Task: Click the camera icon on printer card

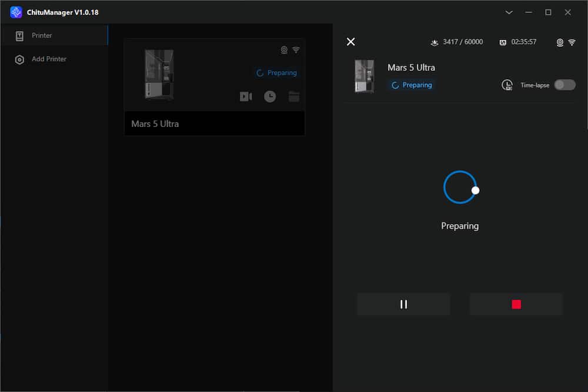Action: pos(284,50)
